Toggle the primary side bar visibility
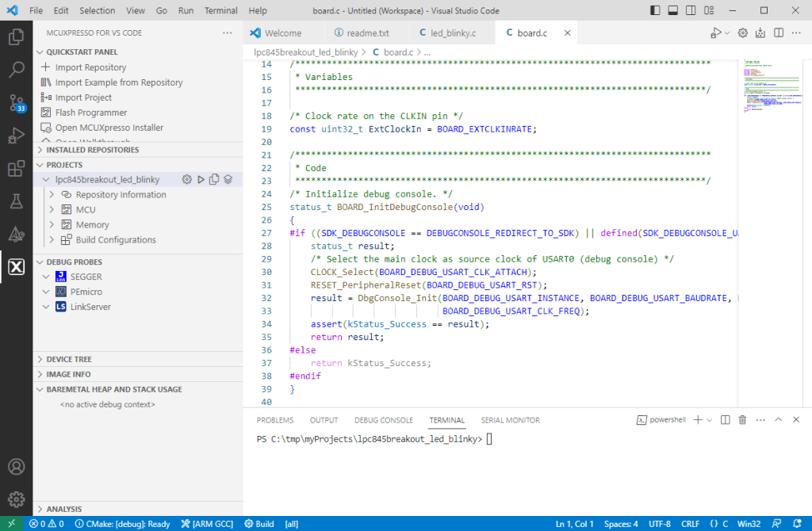The image size is (812, 531). pyautogui.click(x=655, y=11)
